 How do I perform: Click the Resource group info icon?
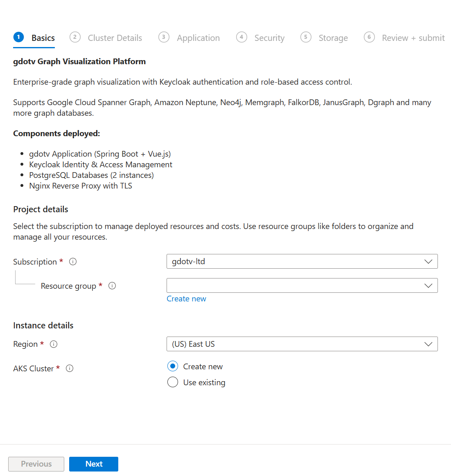point(112,286)
